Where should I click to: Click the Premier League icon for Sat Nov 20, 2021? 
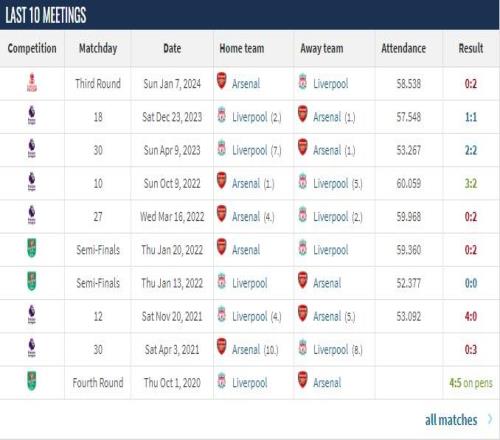point(32,315)
